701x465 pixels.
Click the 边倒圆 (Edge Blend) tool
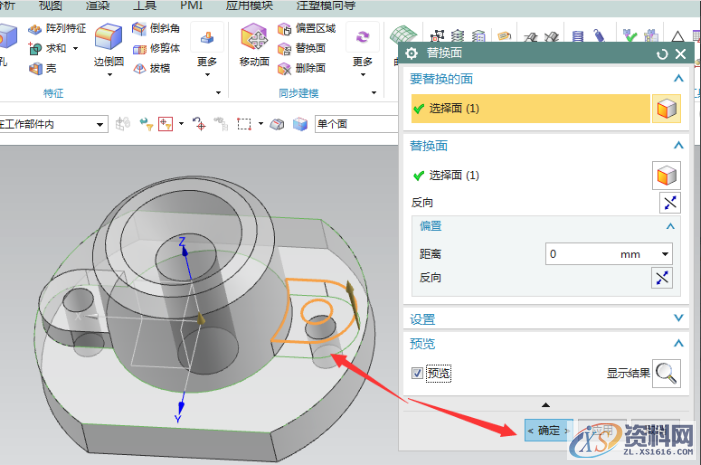107,44
